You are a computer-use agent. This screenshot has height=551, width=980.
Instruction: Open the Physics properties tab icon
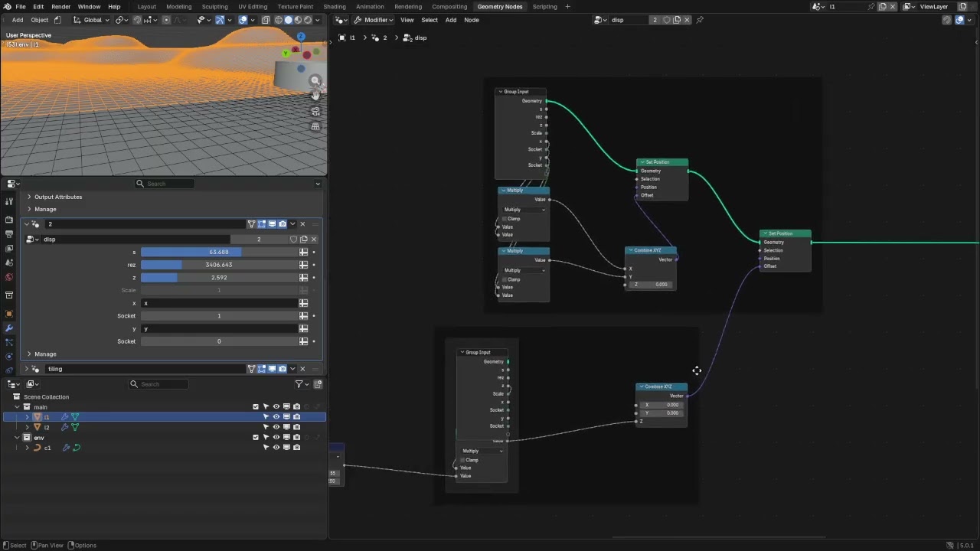pos(9,357)
